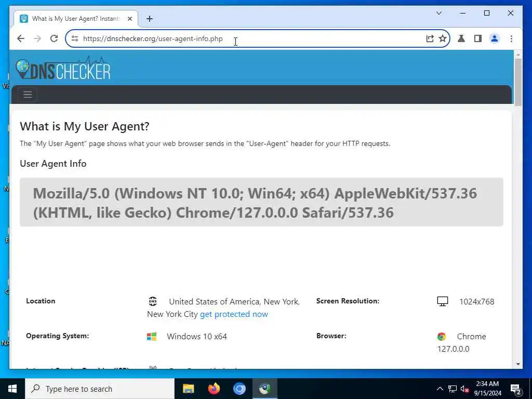Click the DNS Checker logo

[x=63, y=68]
